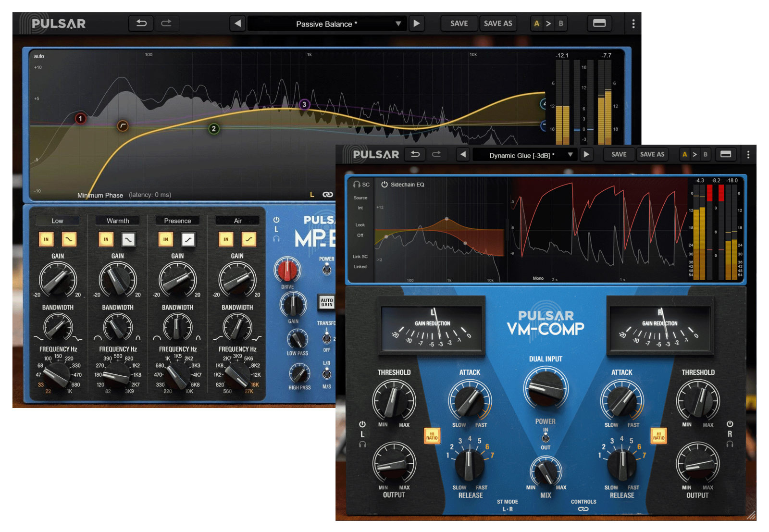Viewport: 769px width, 532px height.
Task: Open the three-dot options menu on VM-COMP
Action: tap(748, 154)
